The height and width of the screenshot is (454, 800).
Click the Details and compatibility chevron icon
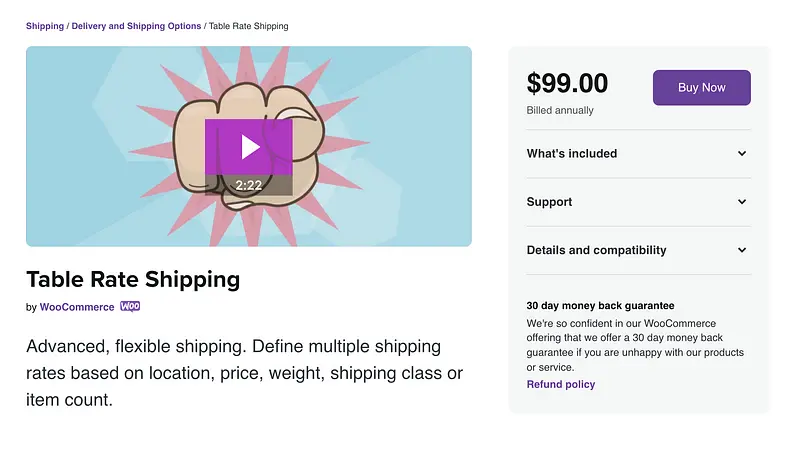pyautogui.click(x=742, y=250)
